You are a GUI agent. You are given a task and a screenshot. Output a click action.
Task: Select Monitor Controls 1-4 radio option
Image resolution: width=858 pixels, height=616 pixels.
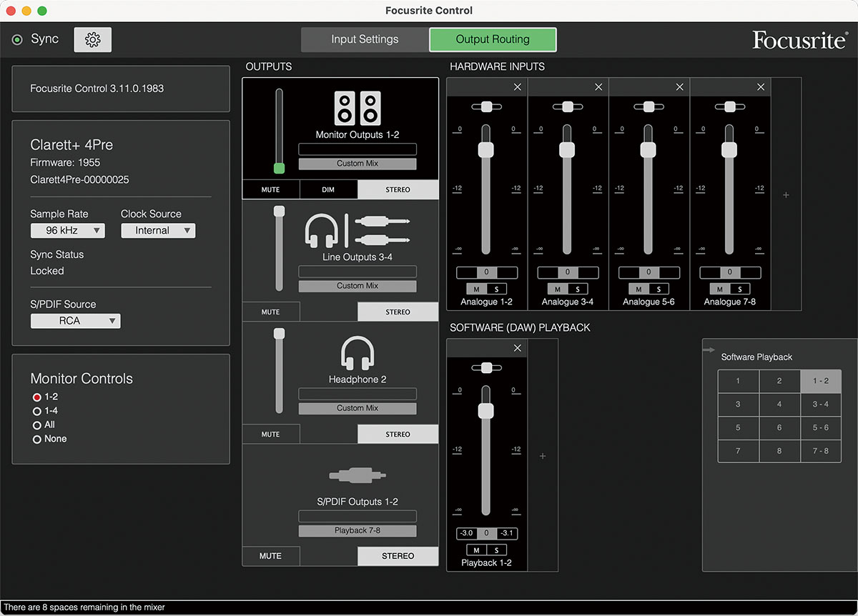click(37, 412)
